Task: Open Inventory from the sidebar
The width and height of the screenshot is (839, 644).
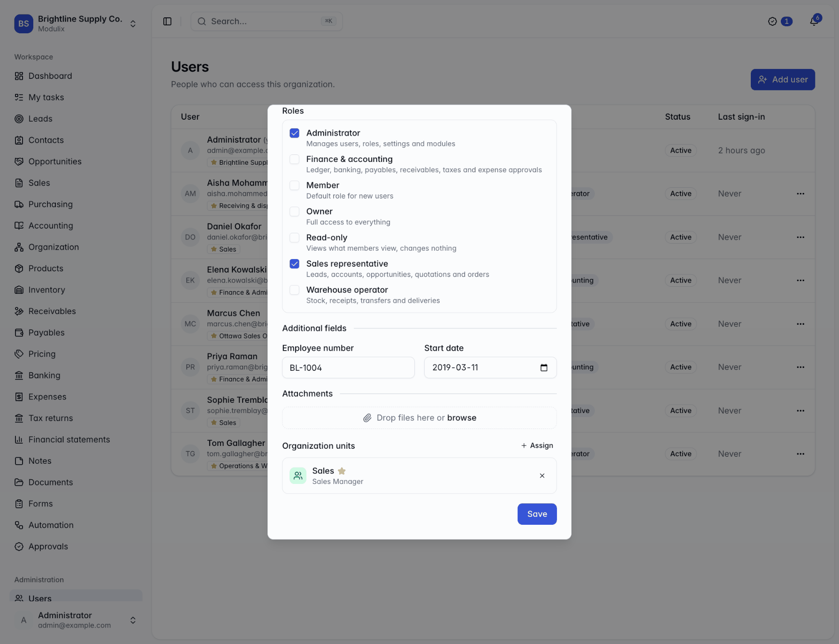Action: [x=76, y=290]
